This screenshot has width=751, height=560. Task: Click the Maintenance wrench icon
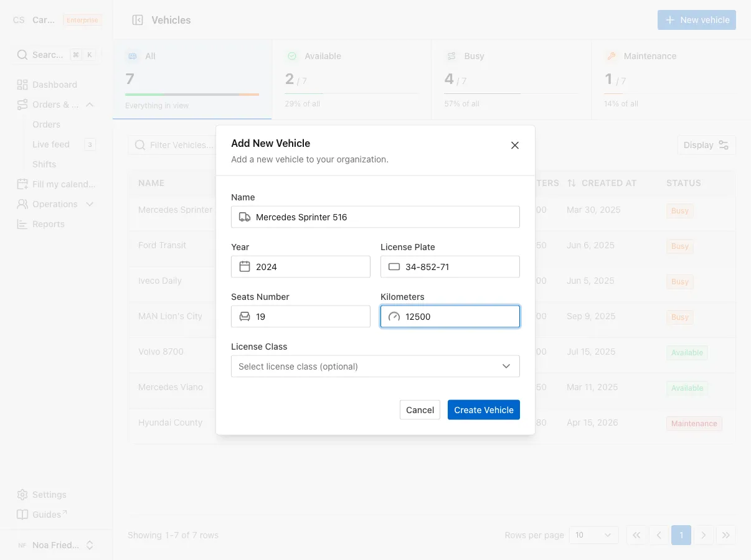coord(611,56)
